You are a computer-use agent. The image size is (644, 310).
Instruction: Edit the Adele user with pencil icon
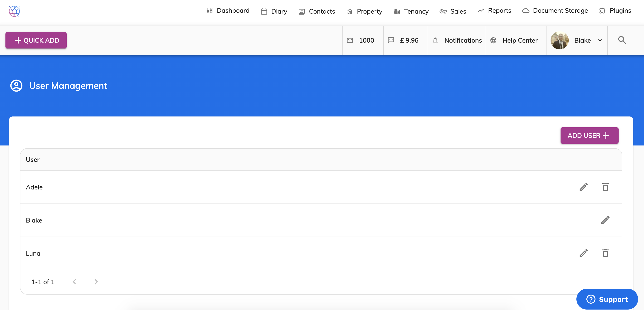pyautogui.click(x=584, y=187)
